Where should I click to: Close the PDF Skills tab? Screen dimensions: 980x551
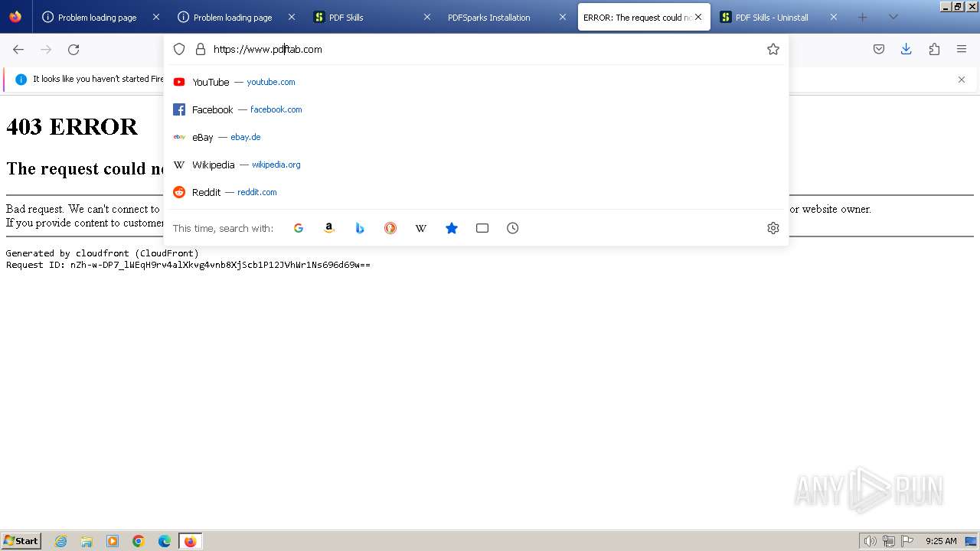(427, 17)
